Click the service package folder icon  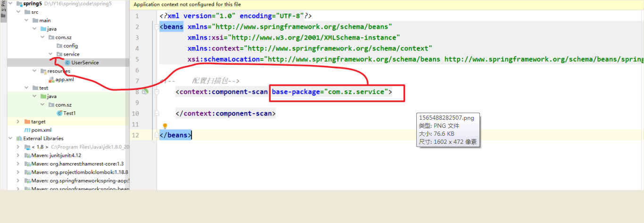pos(59,54)
